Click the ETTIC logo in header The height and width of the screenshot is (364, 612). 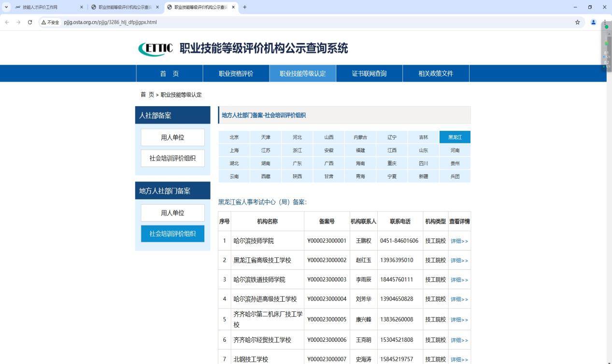[156, 49]
